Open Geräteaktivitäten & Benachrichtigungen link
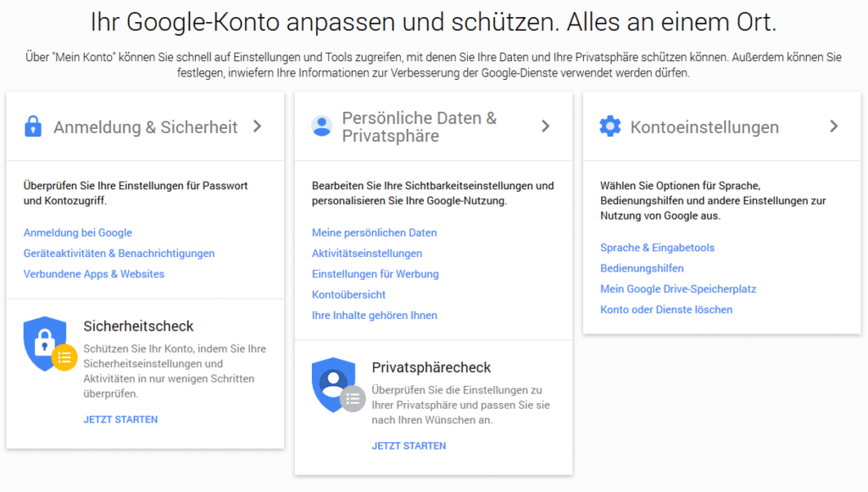Screen dimensions: 868x492 [119, 253]
